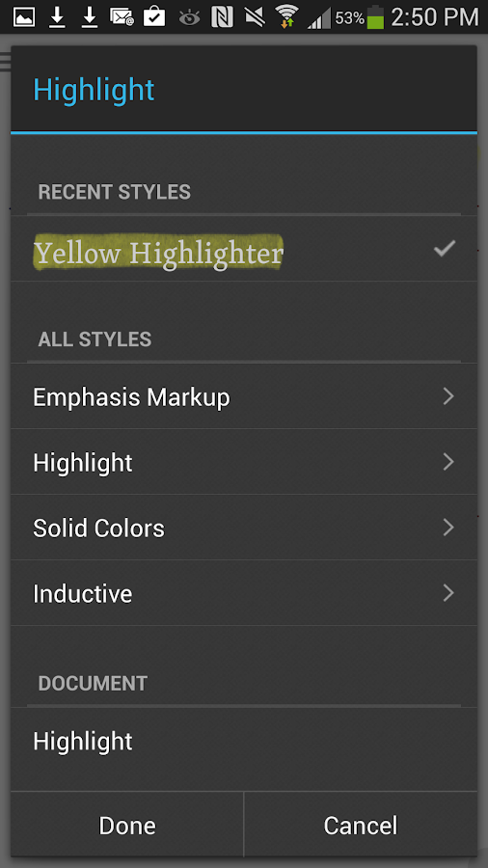Expand Emphasis Markup chevron arrow
Screen dimensions: 488x868
(x=448, y=396)
